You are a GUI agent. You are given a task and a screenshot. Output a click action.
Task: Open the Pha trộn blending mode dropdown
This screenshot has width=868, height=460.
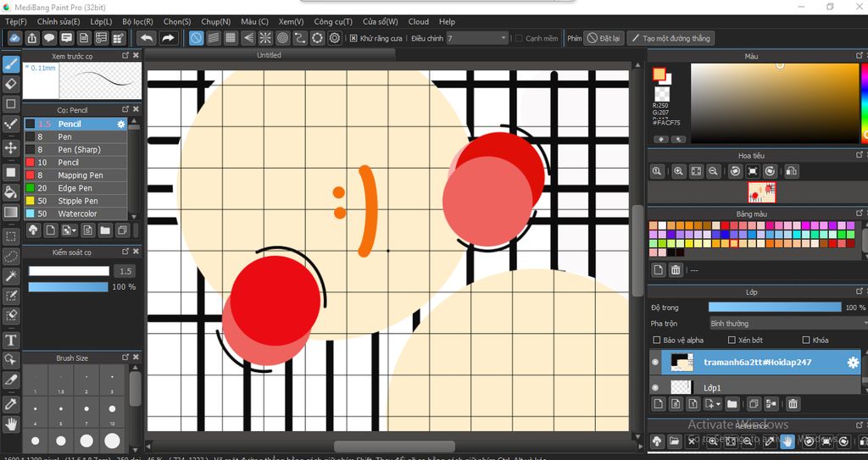coord(788,324)
